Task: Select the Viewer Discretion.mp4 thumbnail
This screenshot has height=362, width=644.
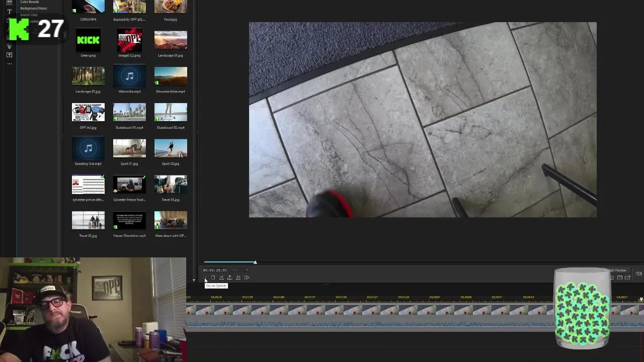Action: click(x=129, y=221)
